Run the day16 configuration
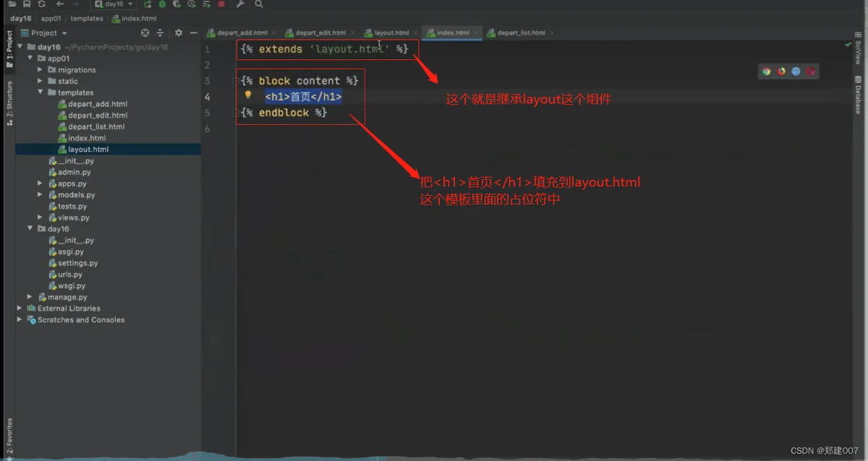 pyautogui.click(x=148, y=4)
